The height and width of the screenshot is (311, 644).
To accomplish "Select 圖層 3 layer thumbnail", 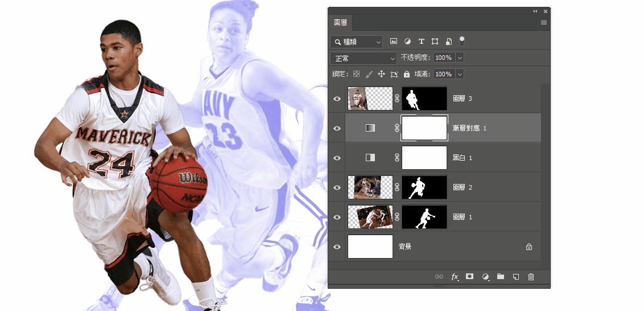I will [370, 99].
